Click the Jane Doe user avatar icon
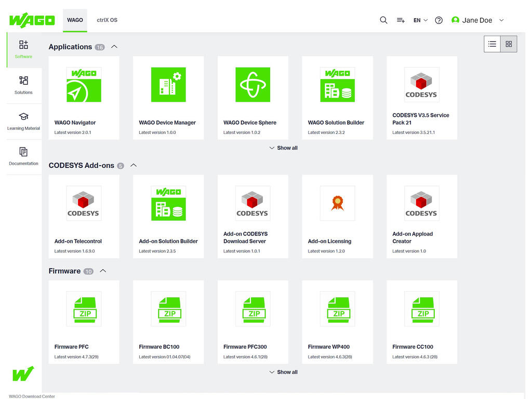The height and width of the screenshot is (399, 532). [455, 20]
